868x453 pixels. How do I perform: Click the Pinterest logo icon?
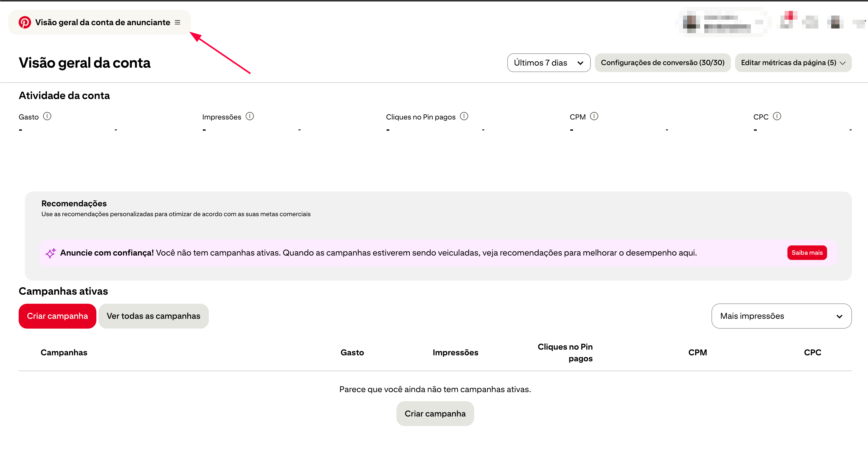pos(25,22)
